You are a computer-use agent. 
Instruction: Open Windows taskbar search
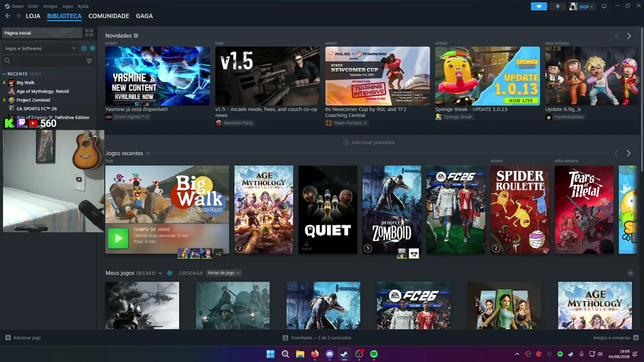(x=285, y=354)
